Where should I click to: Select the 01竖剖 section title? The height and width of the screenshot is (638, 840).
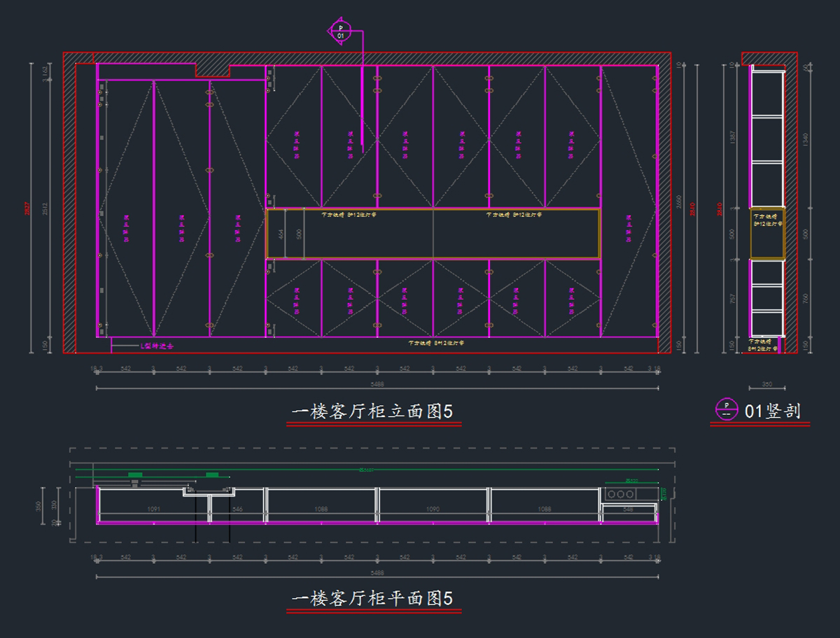coord(772,411)
